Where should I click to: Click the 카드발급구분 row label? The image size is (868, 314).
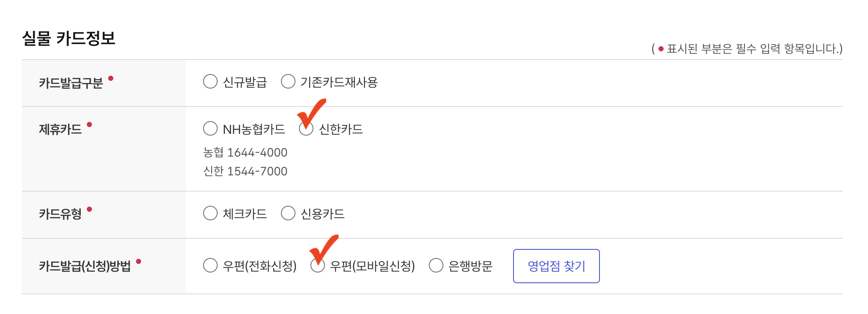71,83
